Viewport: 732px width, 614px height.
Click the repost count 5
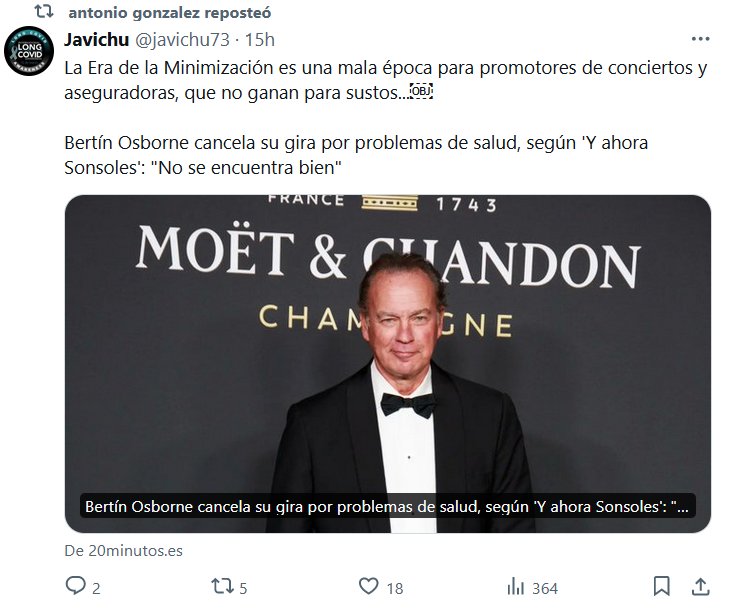pos(243,588)
